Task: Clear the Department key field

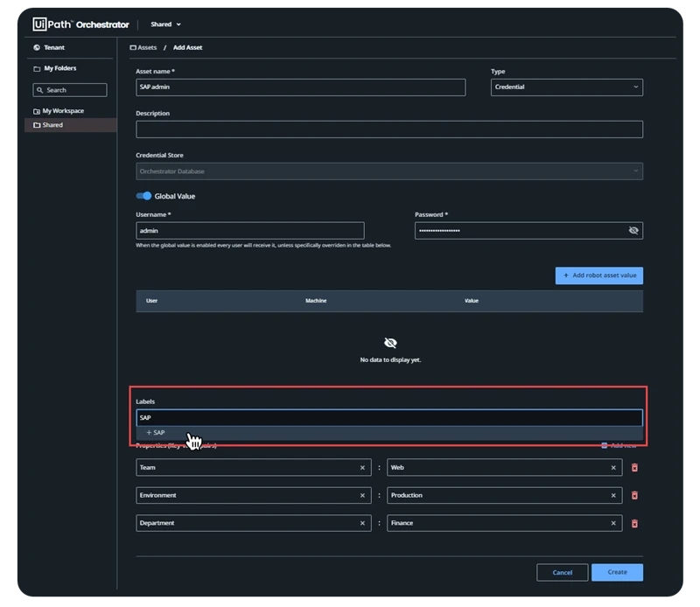Action: tap(362, 523)
